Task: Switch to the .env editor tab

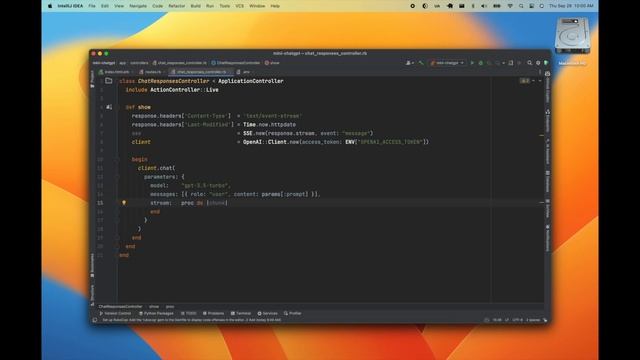Action: 244,72
